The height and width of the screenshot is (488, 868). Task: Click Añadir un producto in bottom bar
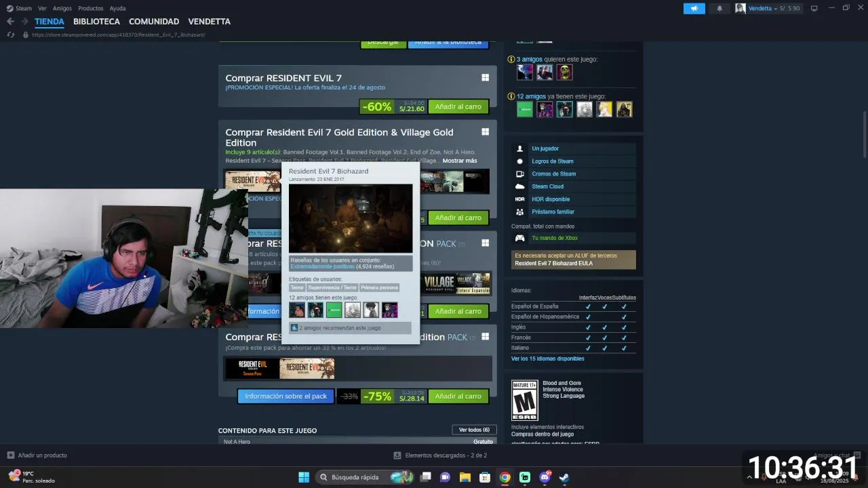coord(42,455)
